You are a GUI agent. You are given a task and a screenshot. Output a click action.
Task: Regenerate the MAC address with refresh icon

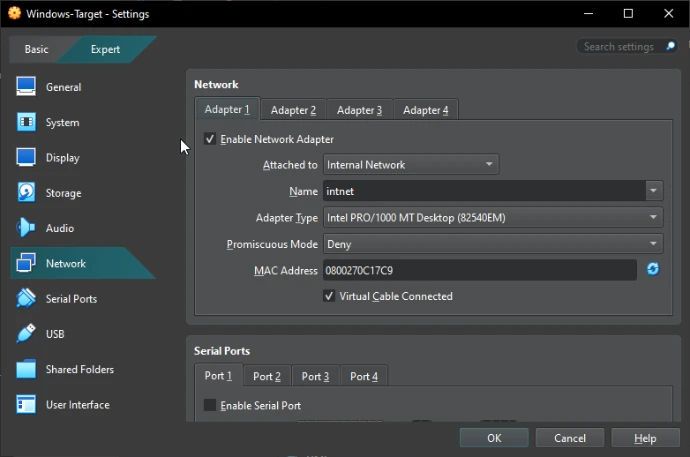click(653, 269)
